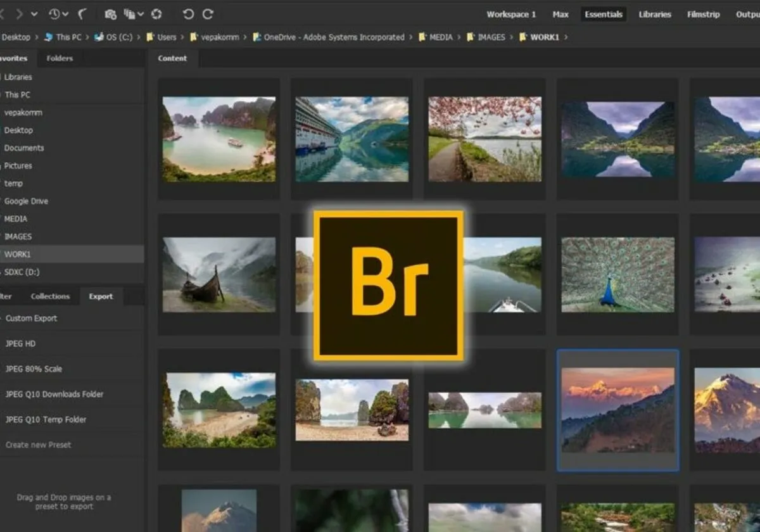
Task: Select the Rotate Counterclockwise icon
Action: pyautogui.click(x=187, y=13)
